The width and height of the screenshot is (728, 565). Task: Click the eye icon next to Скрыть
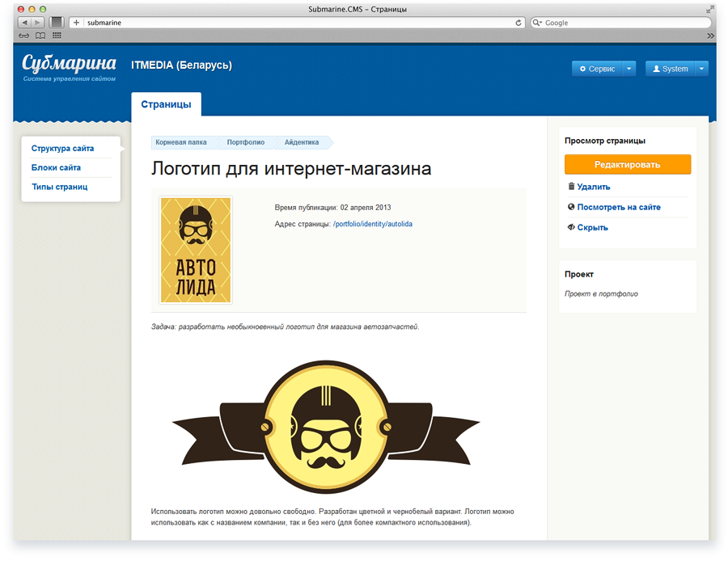(x=571, y=227)
